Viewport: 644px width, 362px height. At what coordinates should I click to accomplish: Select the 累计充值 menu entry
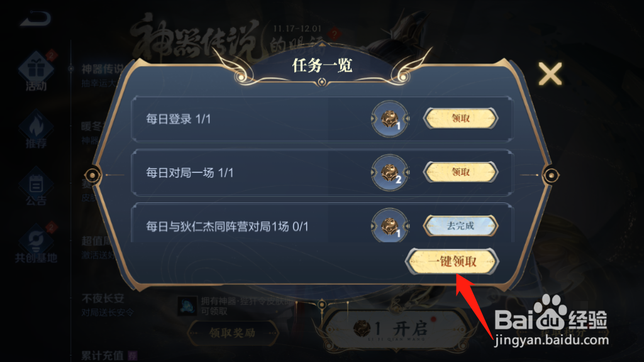[103, 356]
